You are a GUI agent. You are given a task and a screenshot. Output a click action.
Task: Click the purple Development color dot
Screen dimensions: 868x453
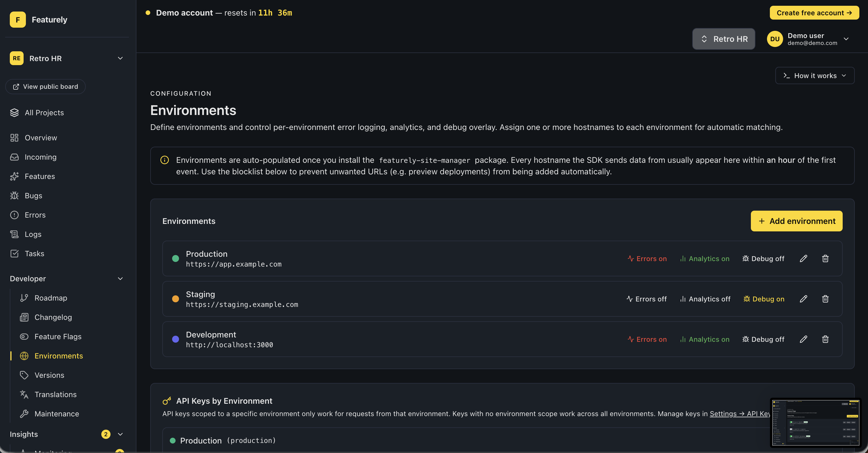point(175,339)
